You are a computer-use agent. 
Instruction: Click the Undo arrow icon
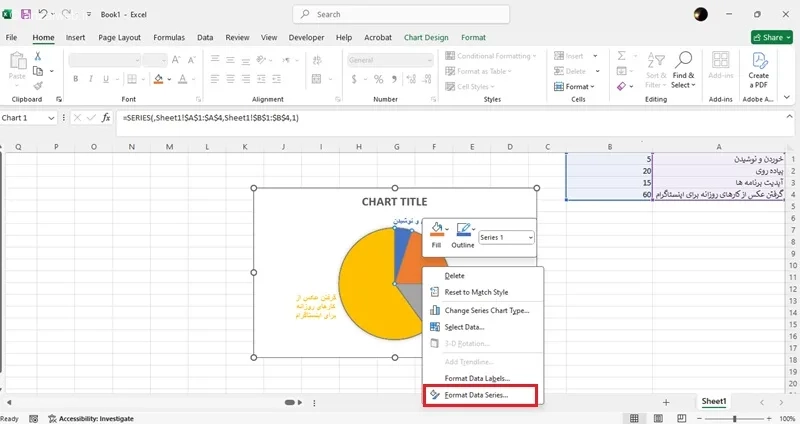(43, 15)
